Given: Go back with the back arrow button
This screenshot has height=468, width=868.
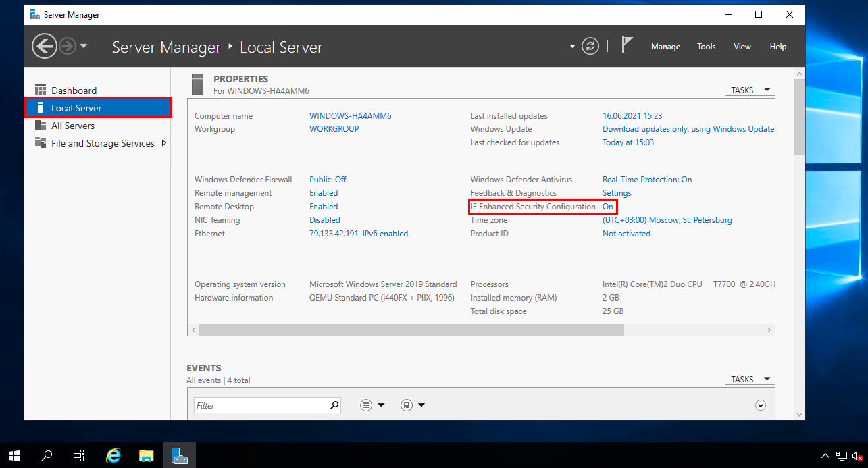Looking at the screenshot, I should click(44, 47).
